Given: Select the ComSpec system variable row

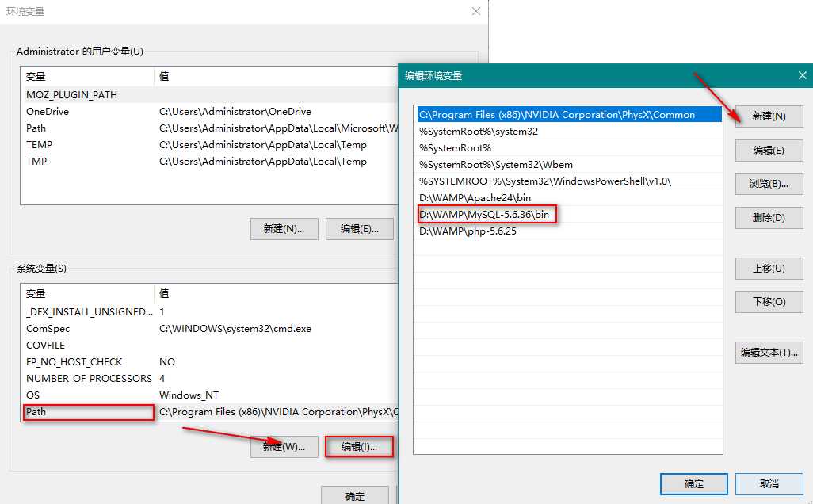Looking at the screenshot, I should pos(209,328).
